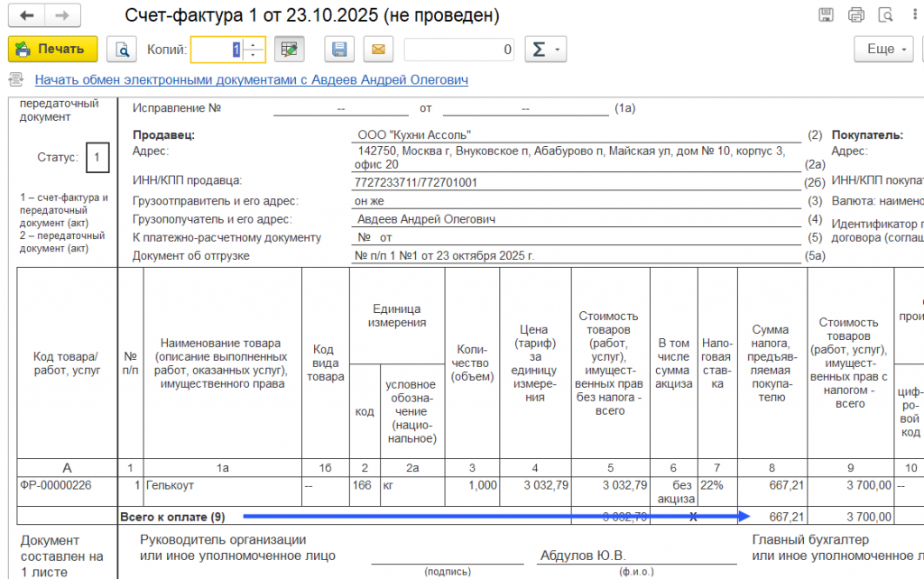
Task: Select quantity cell 1,000
Action: 472,491
